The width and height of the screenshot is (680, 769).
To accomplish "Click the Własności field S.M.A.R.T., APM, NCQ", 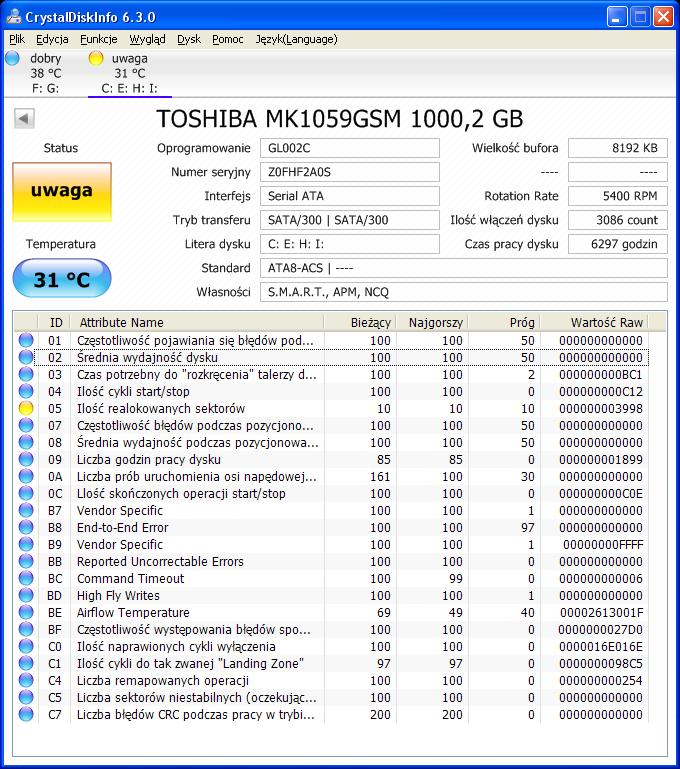I will pyautogui.click(x=464, y=292).
